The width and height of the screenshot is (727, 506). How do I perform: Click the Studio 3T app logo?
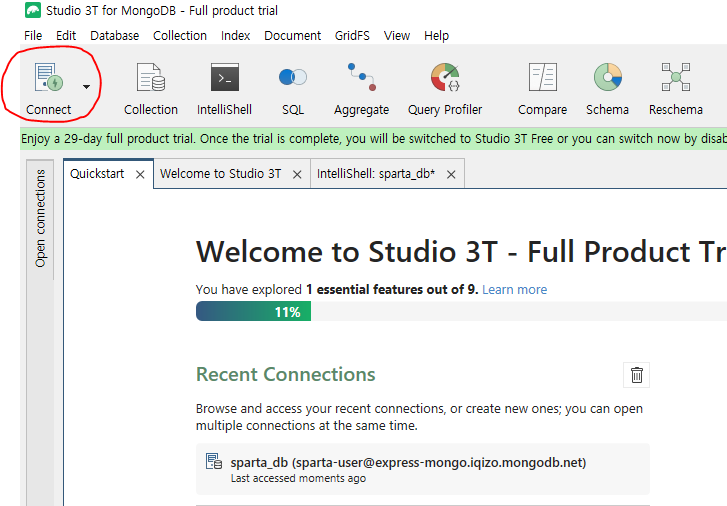32,10
